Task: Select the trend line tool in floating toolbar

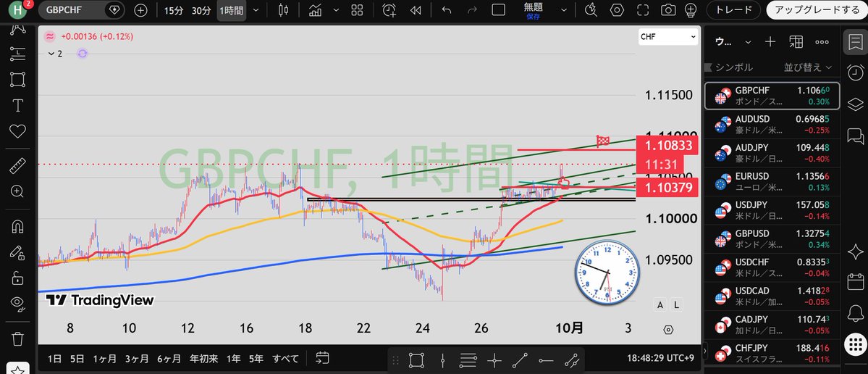Action: pyautogui.click(x=520, y=361)
